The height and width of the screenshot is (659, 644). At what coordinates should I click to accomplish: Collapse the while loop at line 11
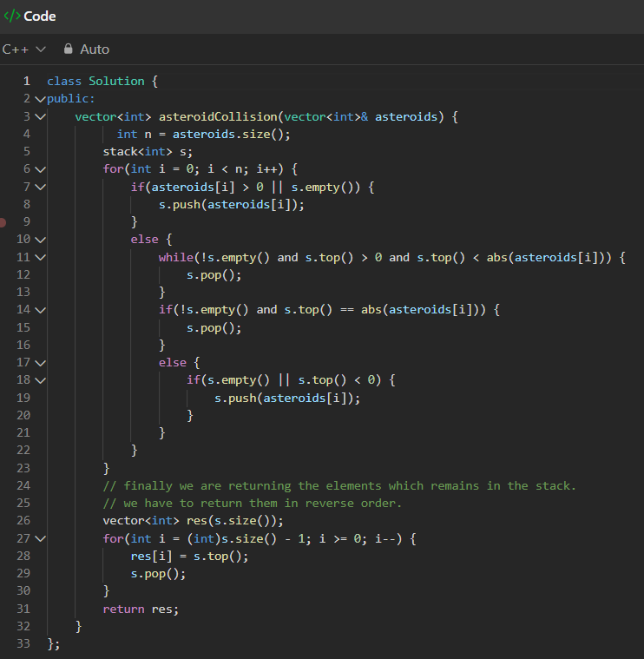[40, 257]
